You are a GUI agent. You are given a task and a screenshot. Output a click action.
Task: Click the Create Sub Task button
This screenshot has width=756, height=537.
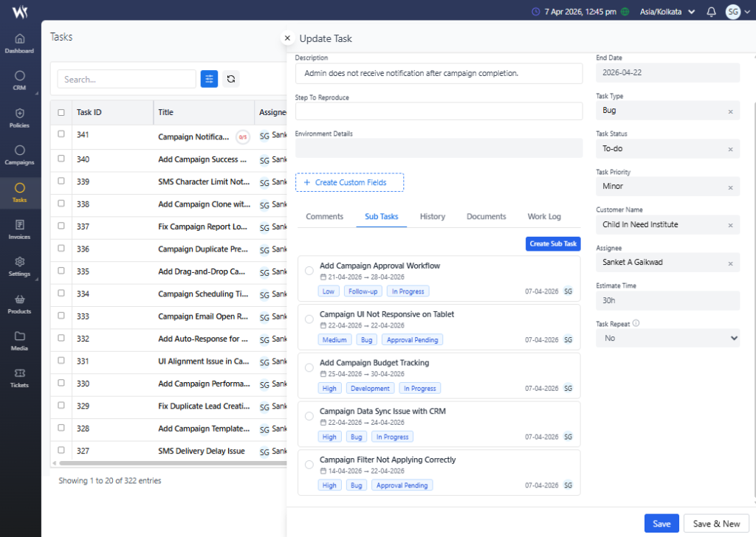click(553, 243)
